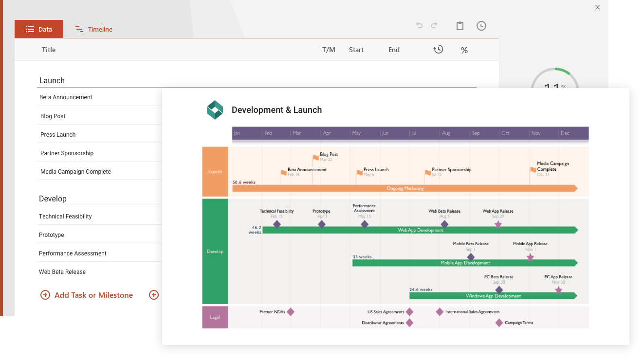The height and width of the screenshot is (361, 644).
Task: Click the plus icon beside Add Task
Action: 45,295
